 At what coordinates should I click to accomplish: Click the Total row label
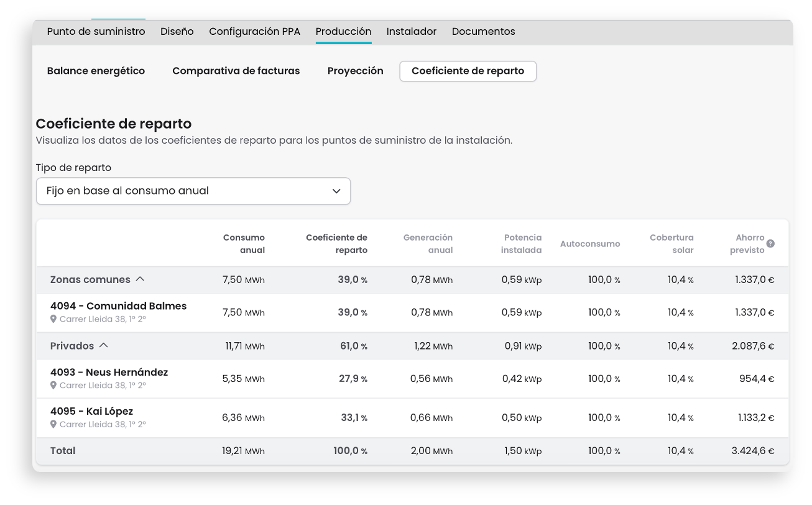click(x=63, y=451)
